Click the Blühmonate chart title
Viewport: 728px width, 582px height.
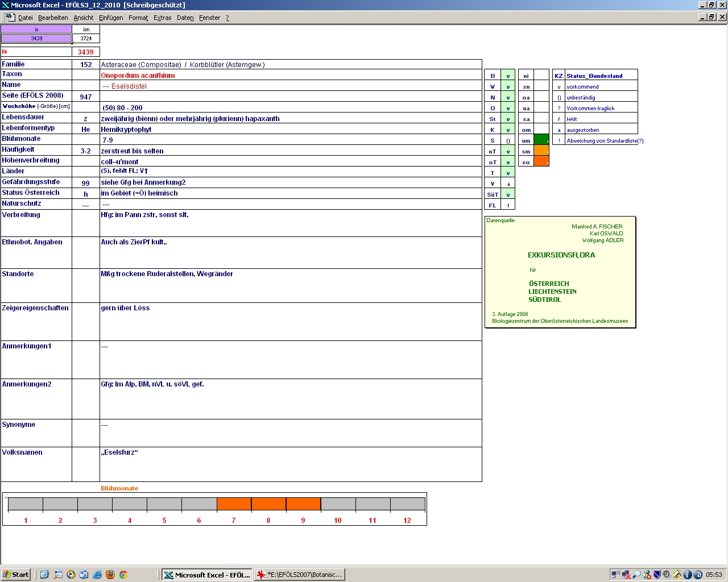tap(119, 488)
